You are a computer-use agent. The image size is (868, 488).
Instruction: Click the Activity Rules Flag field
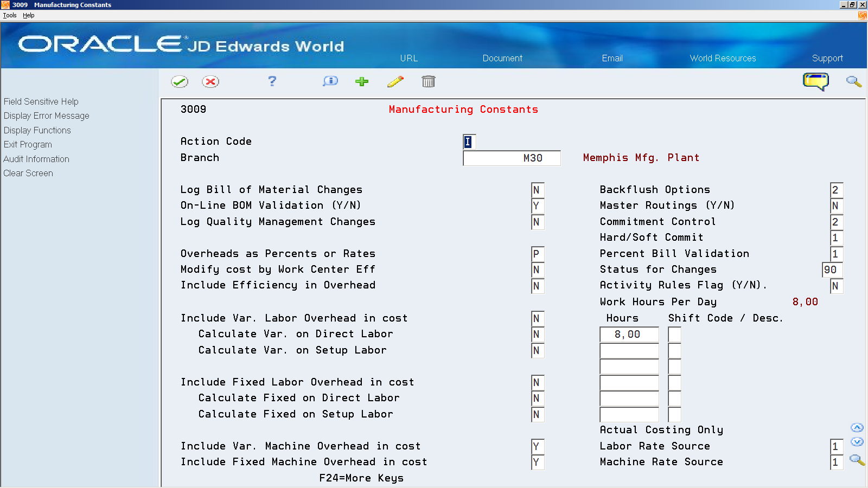pos(837,286)
